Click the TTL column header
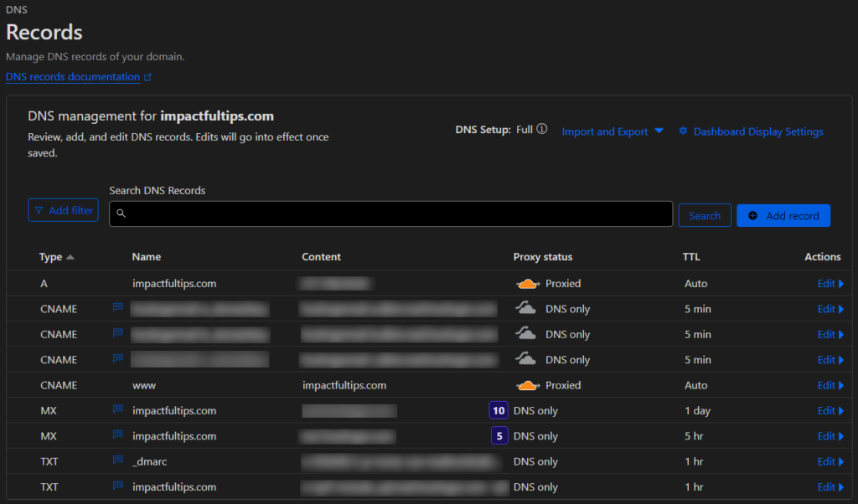The image size is (858, 504). pyautogui.click(x=691, y=257)
